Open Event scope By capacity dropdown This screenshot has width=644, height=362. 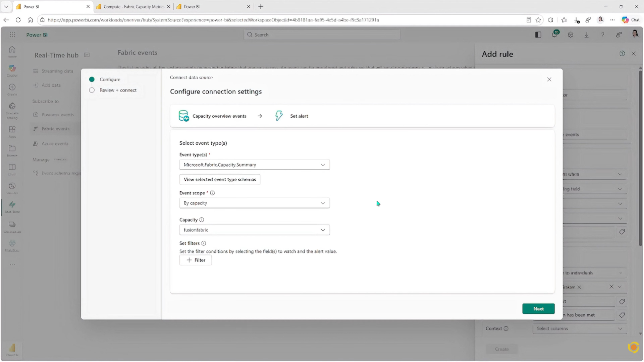[x=255, y=203]
